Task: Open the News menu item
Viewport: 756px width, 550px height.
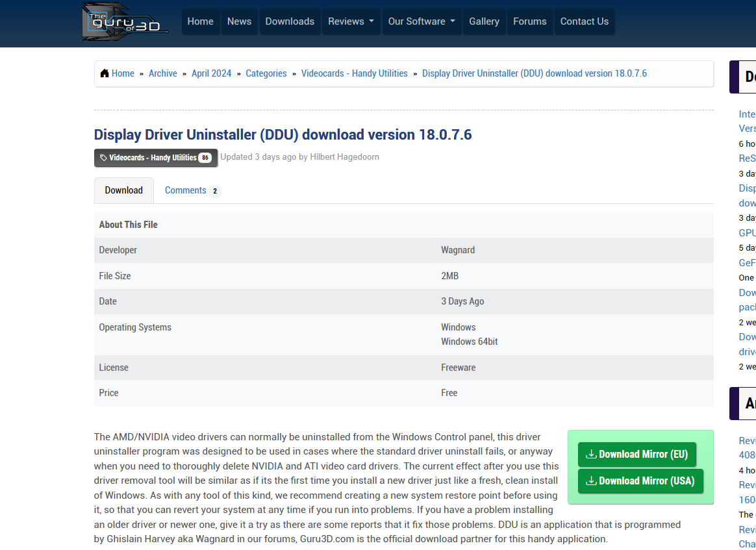Action: pyautogui.click(x=239, y=21)
